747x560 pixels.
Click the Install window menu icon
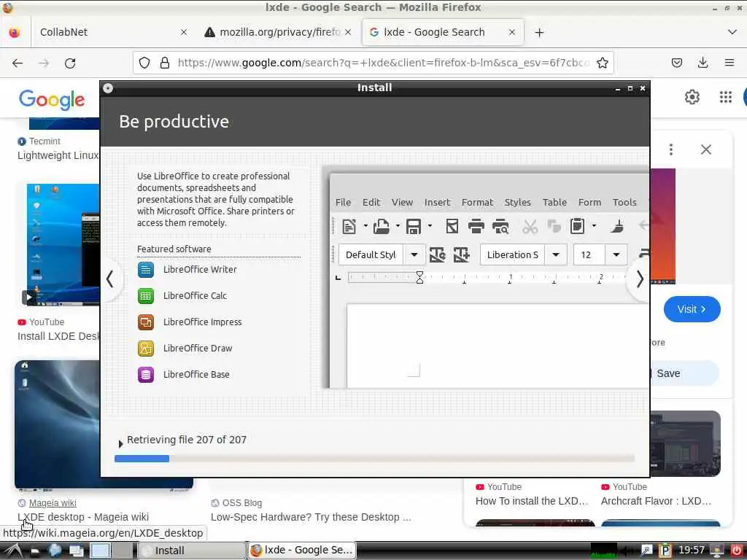click(108, 88)
